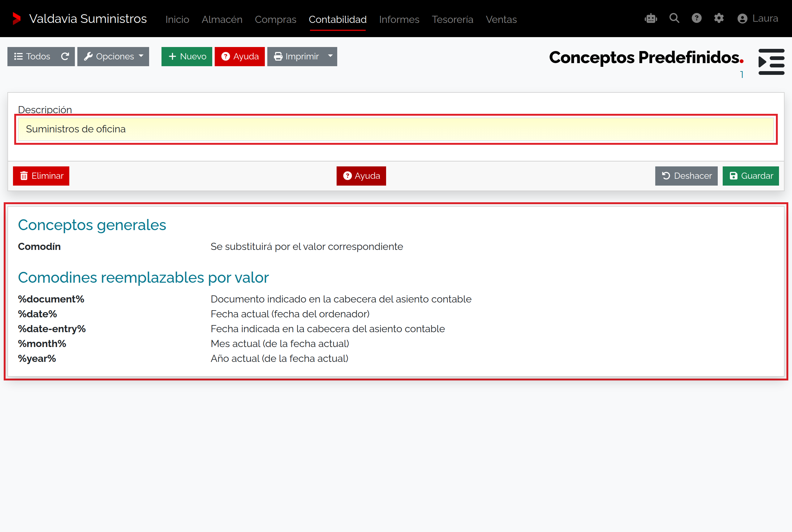Click the green Nuevo button

coord(187,56)
